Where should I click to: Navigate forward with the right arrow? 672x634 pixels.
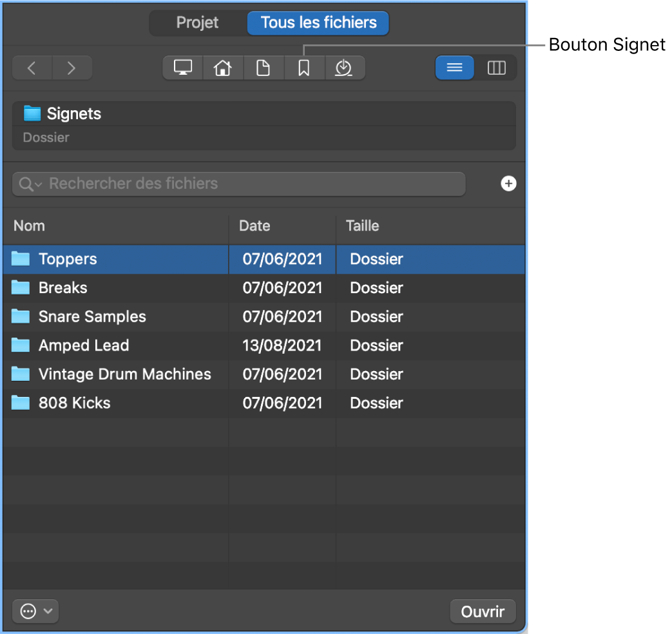click(72, 68)
